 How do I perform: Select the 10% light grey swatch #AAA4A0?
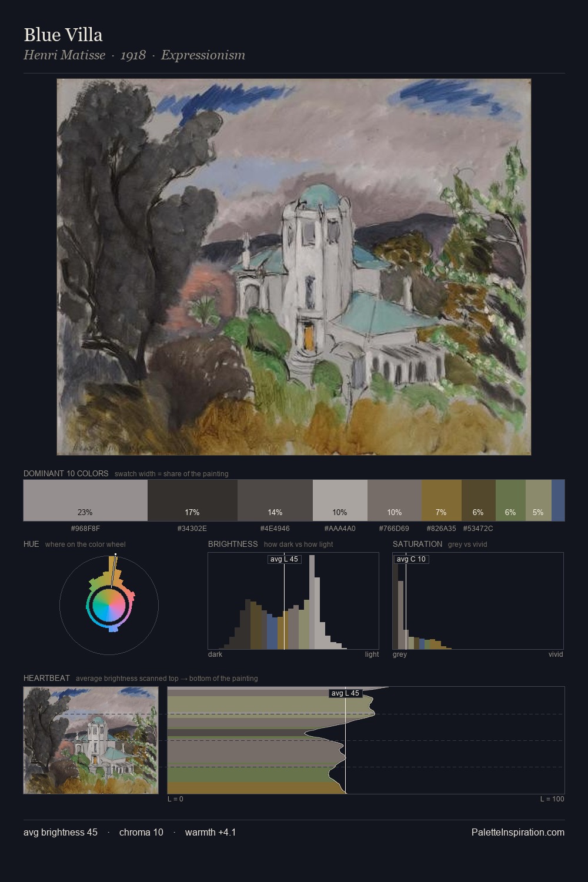pos(340,500)
